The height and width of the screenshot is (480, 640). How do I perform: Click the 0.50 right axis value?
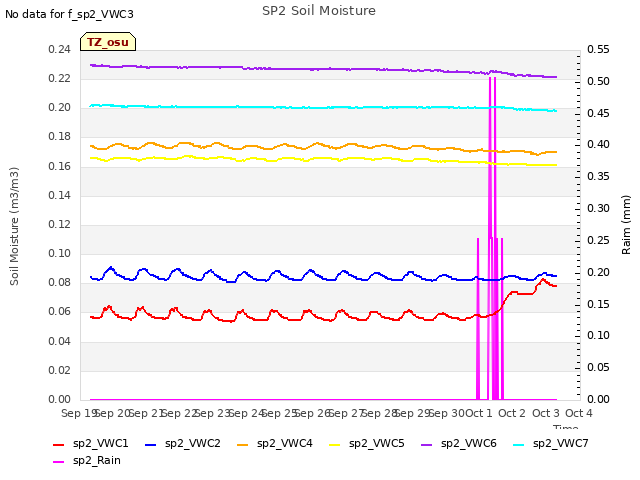pyautogui.click(x=598, y=81)
